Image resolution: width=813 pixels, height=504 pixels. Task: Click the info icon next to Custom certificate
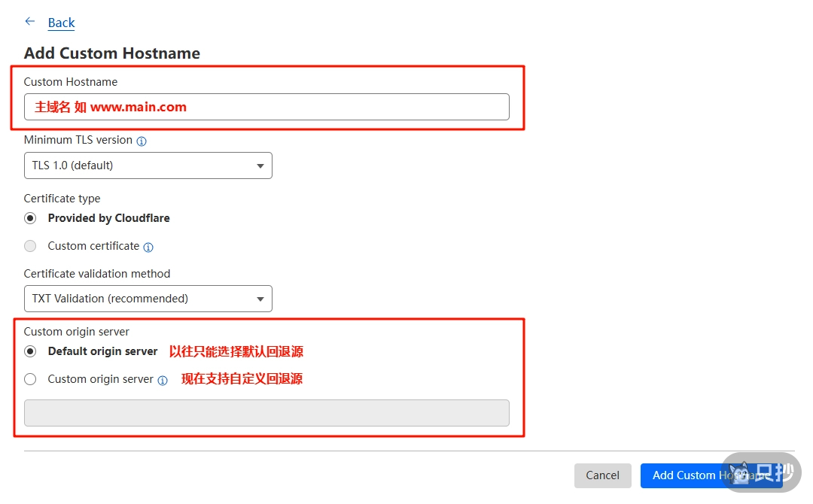pos(148,247)
